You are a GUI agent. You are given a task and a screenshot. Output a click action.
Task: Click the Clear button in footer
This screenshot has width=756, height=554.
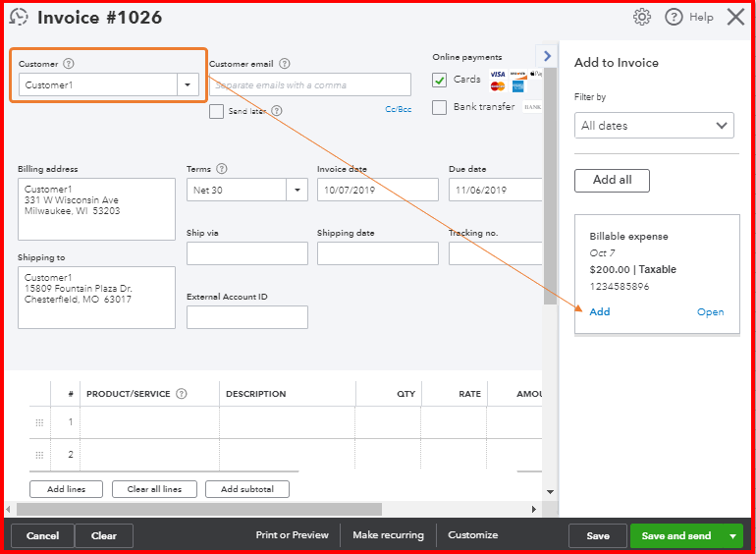(x=104, y=535)
